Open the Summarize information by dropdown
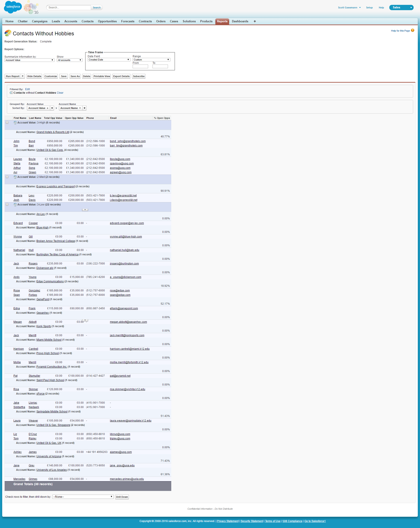The width and height of the screenshot is (420, 528). (29, 60)
